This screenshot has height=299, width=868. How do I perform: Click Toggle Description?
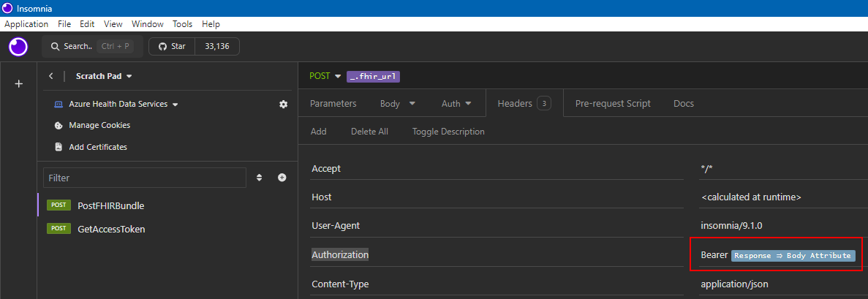tap(448, 132)
